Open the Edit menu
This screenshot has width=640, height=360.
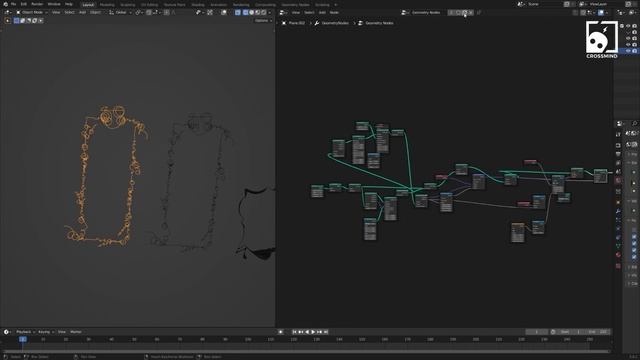click(x=24, y=4)
